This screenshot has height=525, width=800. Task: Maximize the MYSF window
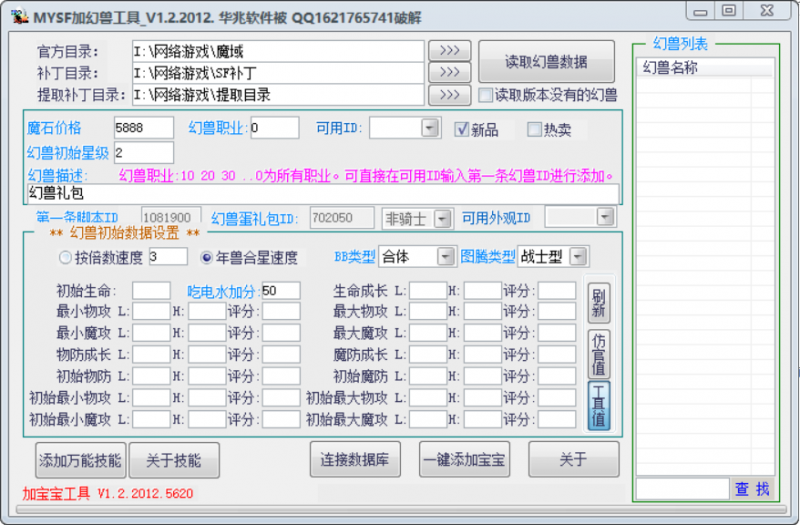(729, 11)
